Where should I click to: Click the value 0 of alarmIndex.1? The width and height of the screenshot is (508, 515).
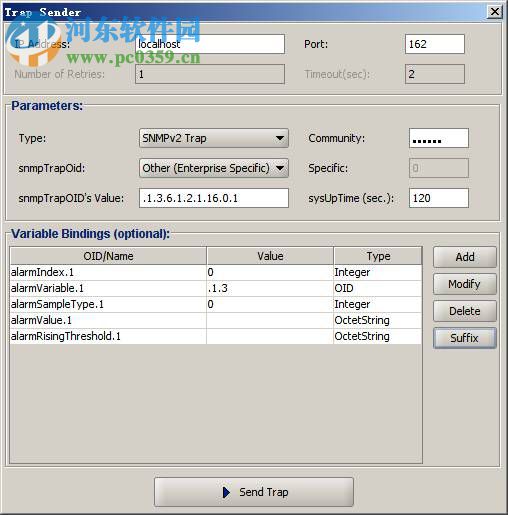click(270, 272)
